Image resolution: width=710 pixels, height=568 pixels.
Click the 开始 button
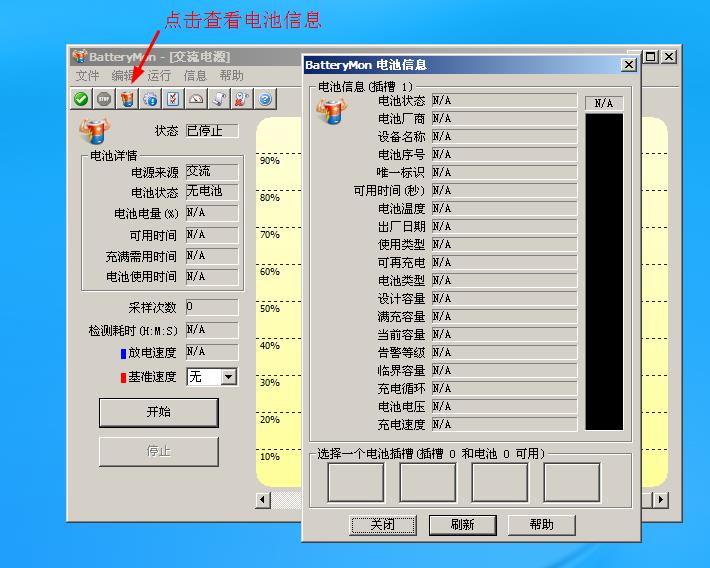click(158, 412)
